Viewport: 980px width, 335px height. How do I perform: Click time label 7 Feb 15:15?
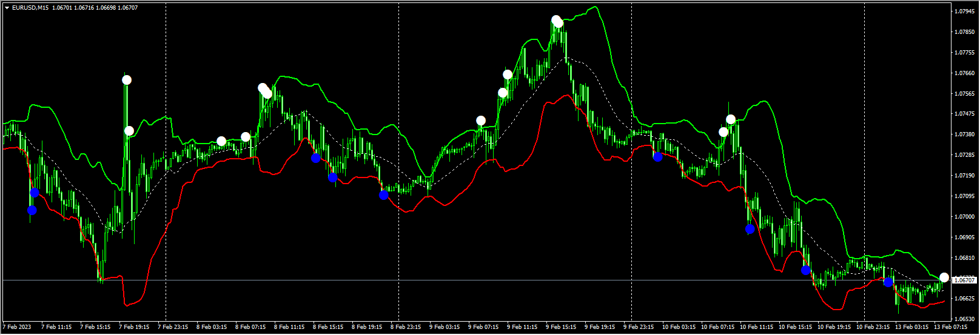tap(95, 327)
